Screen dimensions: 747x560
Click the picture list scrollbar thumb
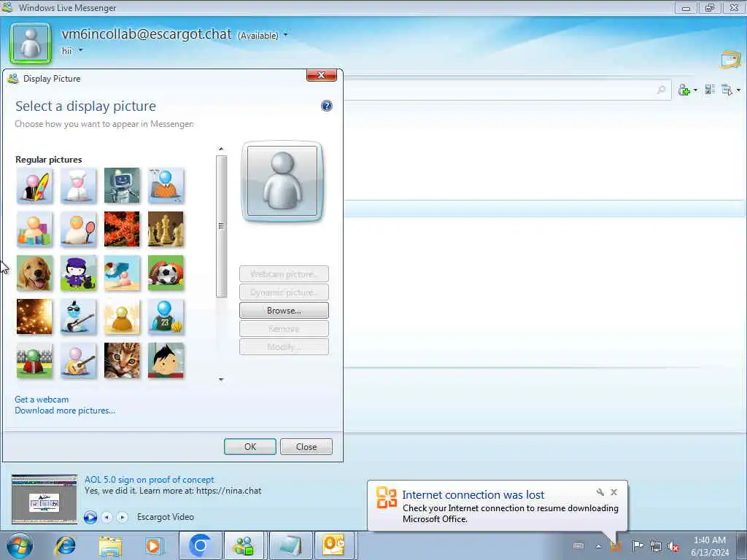pos(221,226)
